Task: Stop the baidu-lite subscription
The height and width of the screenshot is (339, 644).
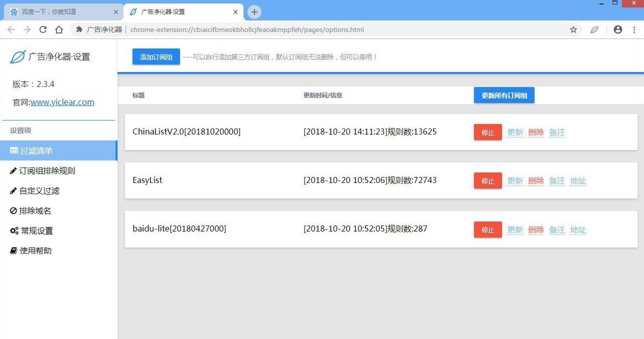Action: coord(487,230)
